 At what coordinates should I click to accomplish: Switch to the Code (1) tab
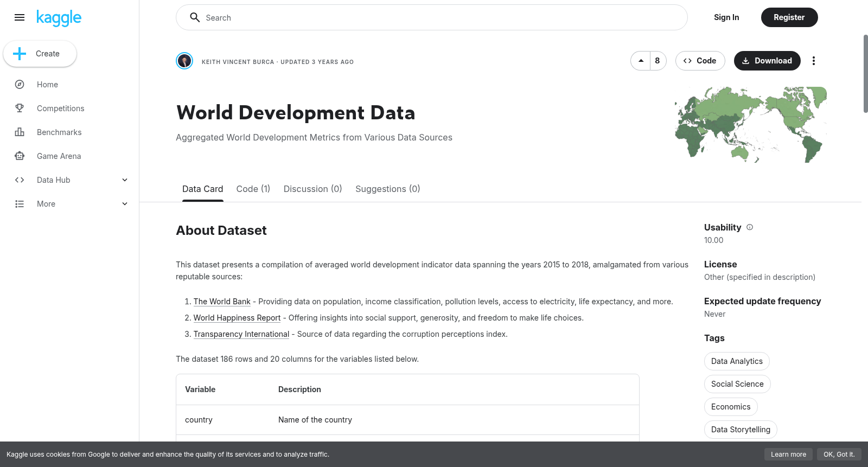click(253, 189)
